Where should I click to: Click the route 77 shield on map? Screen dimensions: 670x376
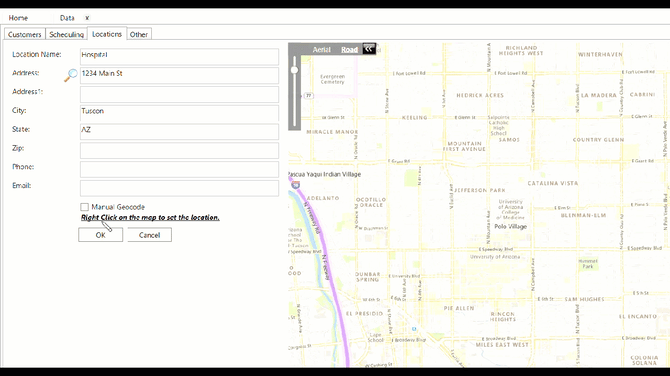click(309, 95)
